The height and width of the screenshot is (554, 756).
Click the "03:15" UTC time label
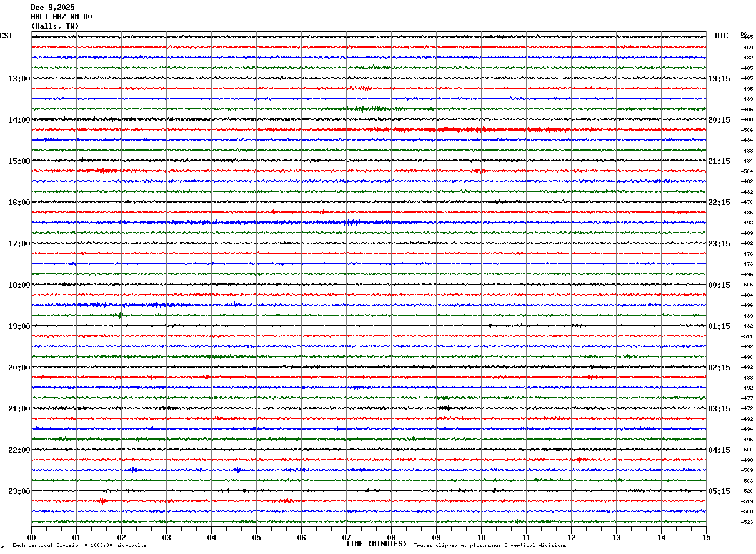[719, 409]
